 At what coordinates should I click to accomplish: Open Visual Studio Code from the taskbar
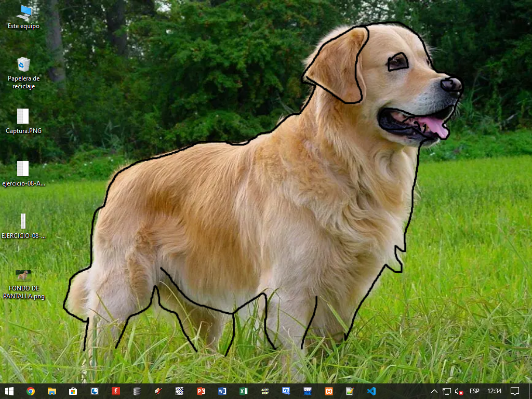371,391
